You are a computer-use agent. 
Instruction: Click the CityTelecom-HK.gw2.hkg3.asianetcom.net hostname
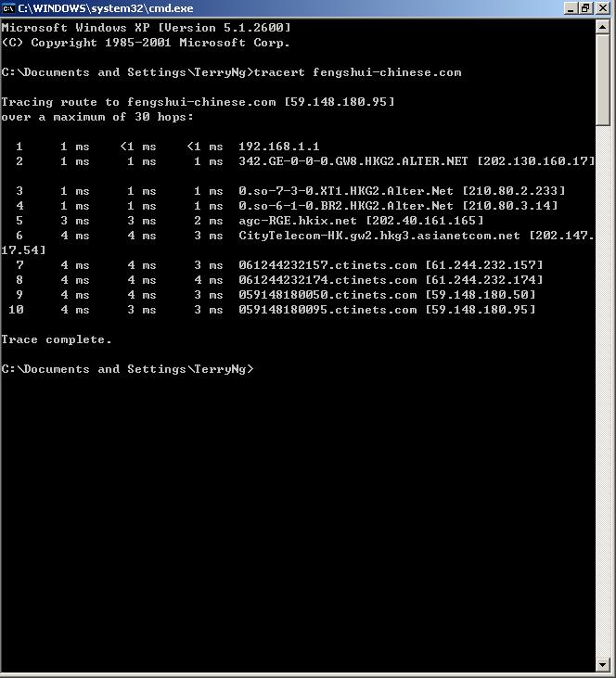click(379, 236)
